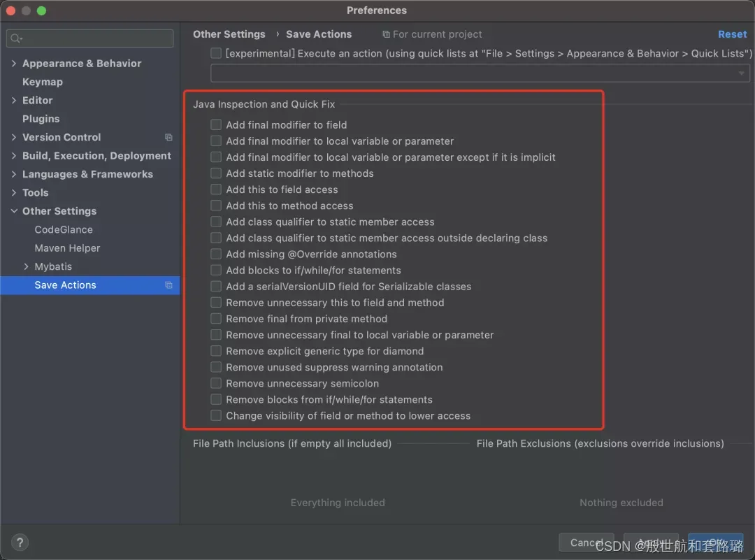Image resolution: width=755 pixels, height=560 pixels.
Task: Select Save Actions in sidebar
Action: (x=90, y=285)
